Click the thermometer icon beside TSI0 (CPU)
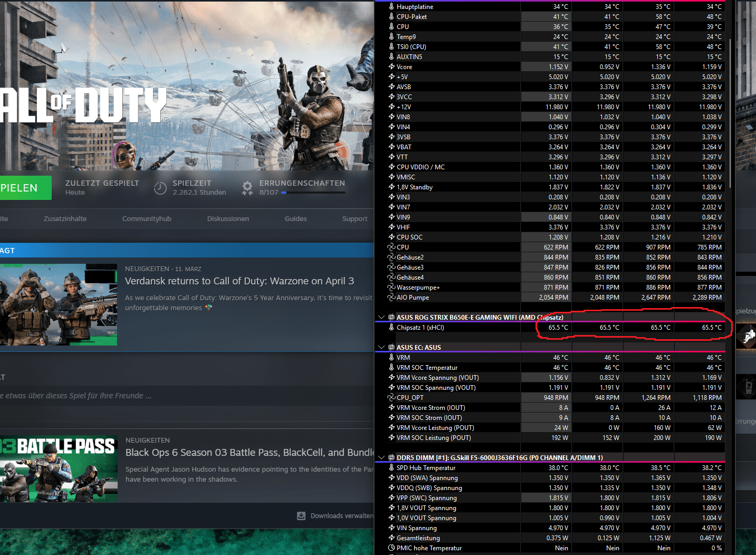The width and height of the screenshot is (756, 555). 391,47
